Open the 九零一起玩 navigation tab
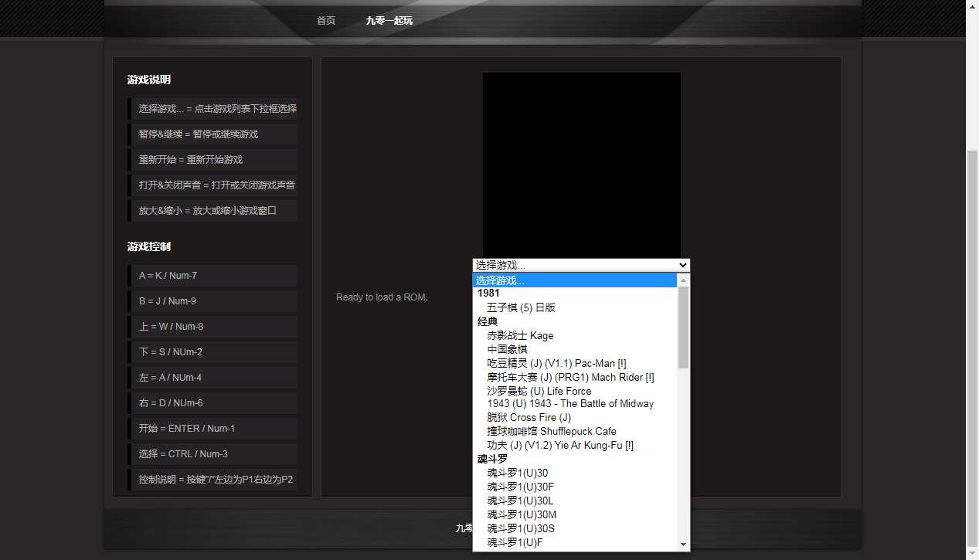The image size is (979, 560). coord(389,21)
